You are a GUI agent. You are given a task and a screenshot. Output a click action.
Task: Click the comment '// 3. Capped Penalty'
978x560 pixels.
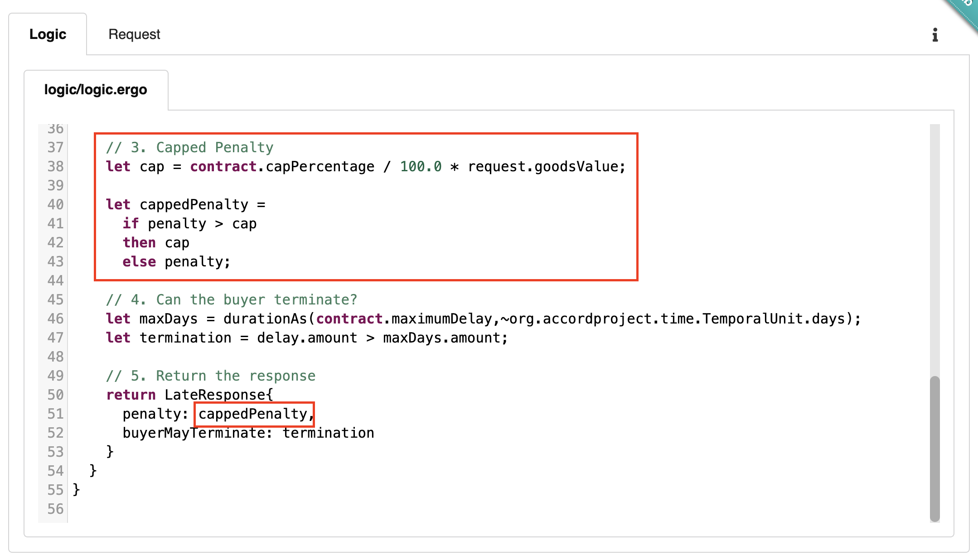[189, 147]
